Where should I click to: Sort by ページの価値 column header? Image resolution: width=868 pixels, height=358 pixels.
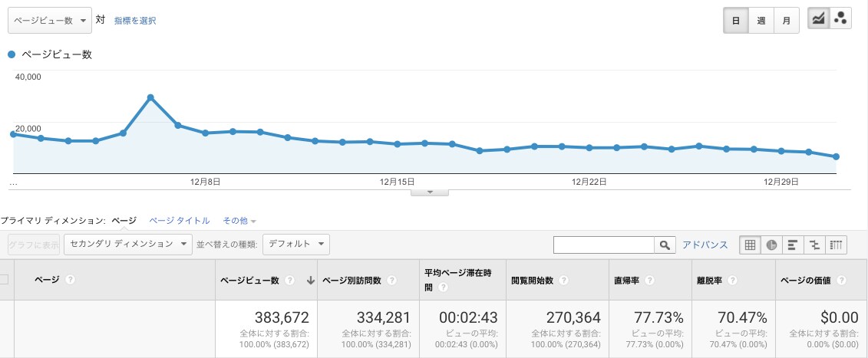pos(805,281)
